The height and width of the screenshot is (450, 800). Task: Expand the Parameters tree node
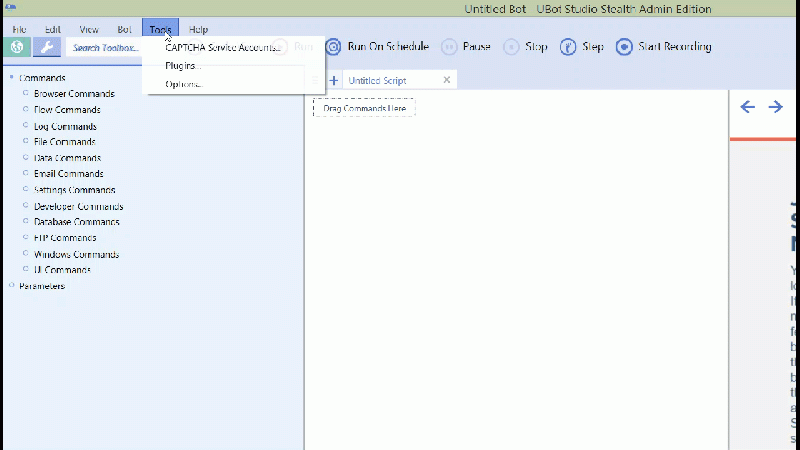[11, 285]
